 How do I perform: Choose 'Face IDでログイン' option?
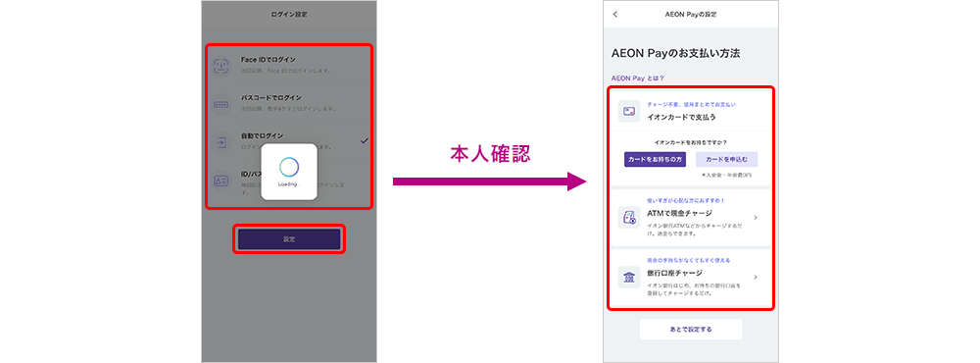[x=289, y=65]
